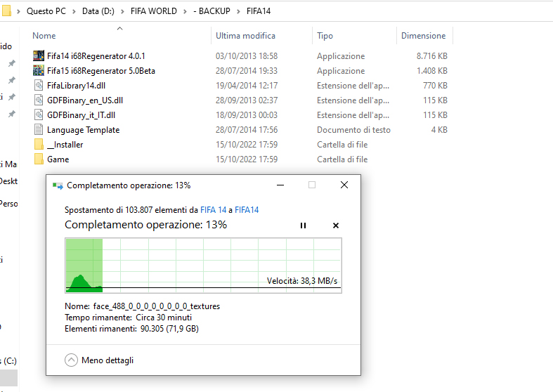
Task: Click the date 28/07/2014 17:56
Action: [x=247, y=130]
